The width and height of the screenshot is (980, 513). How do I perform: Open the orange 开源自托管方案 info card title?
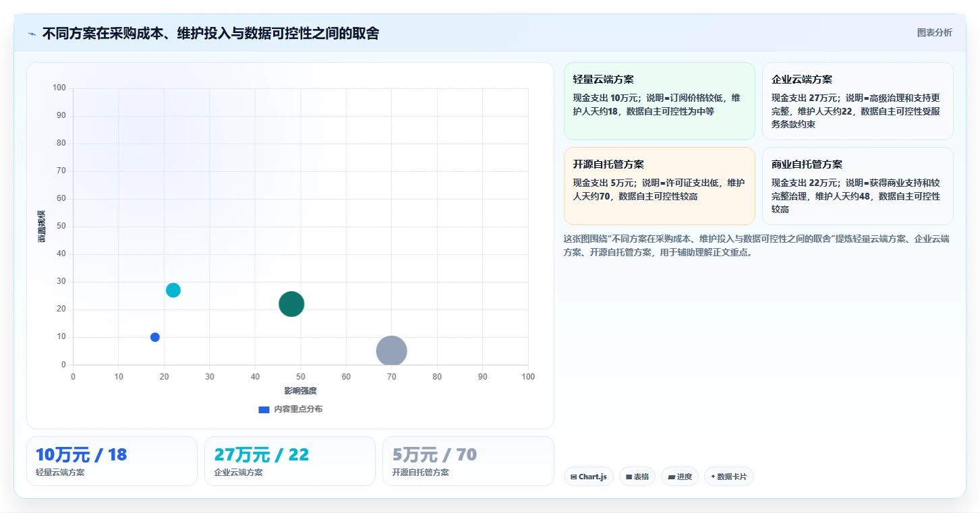(x=608, y=164)
